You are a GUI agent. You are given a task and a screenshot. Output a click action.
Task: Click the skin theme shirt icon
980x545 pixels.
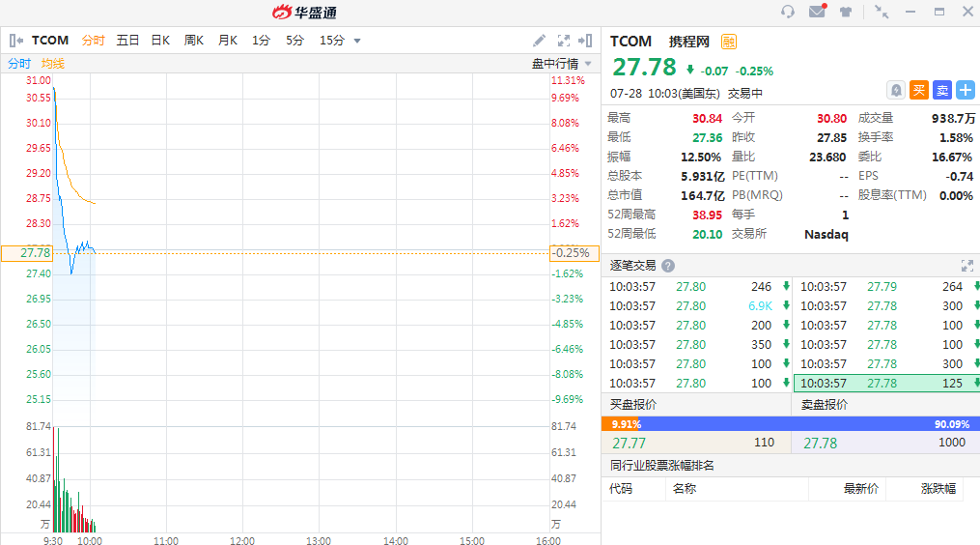click(x=846, y=12)
